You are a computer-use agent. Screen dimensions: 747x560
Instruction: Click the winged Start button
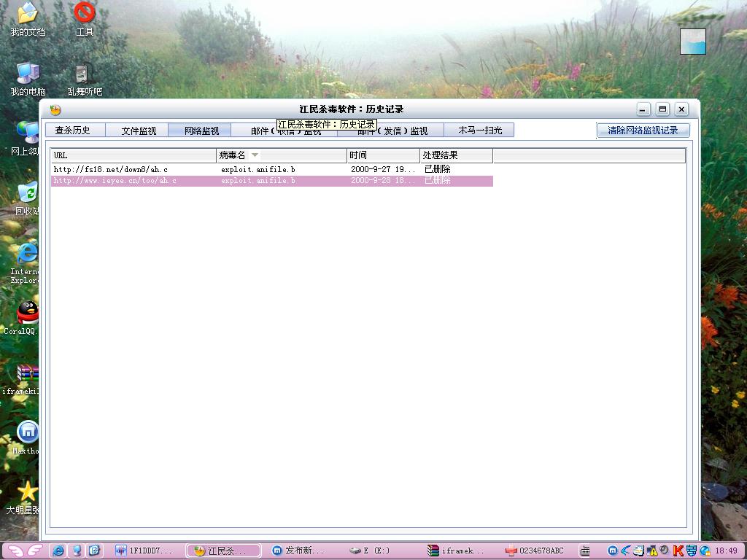(x=25, y=551)
